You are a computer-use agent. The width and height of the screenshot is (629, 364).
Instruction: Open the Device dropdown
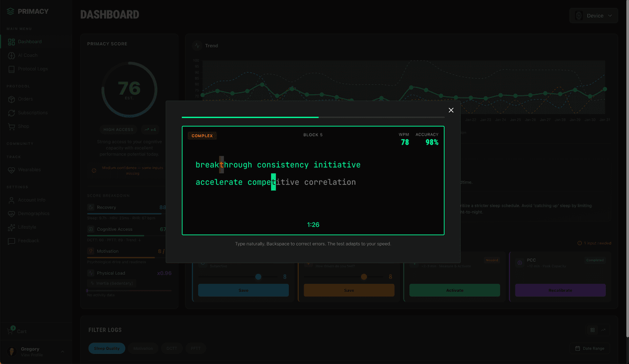[x=593, y=16]
